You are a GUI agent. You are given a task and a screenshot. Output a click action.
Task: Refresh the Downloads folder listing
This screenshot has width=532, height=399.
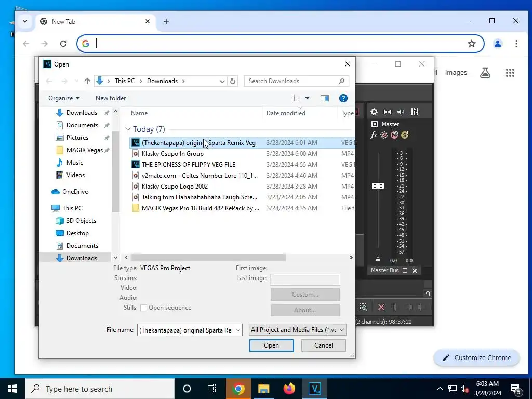pyautogui.click(x=233, y=81)
